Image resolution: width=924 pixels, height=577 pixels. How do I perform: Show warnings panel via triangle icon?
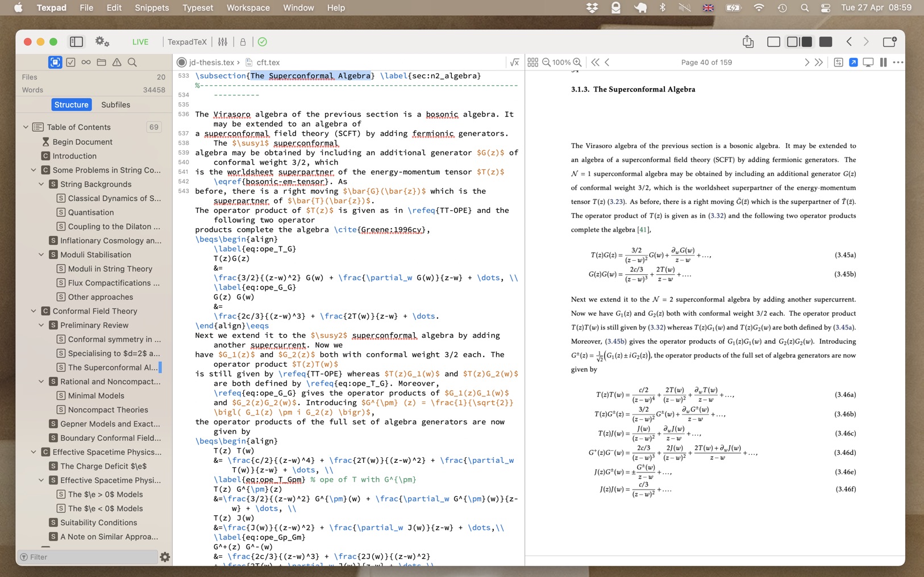(117, 62)
